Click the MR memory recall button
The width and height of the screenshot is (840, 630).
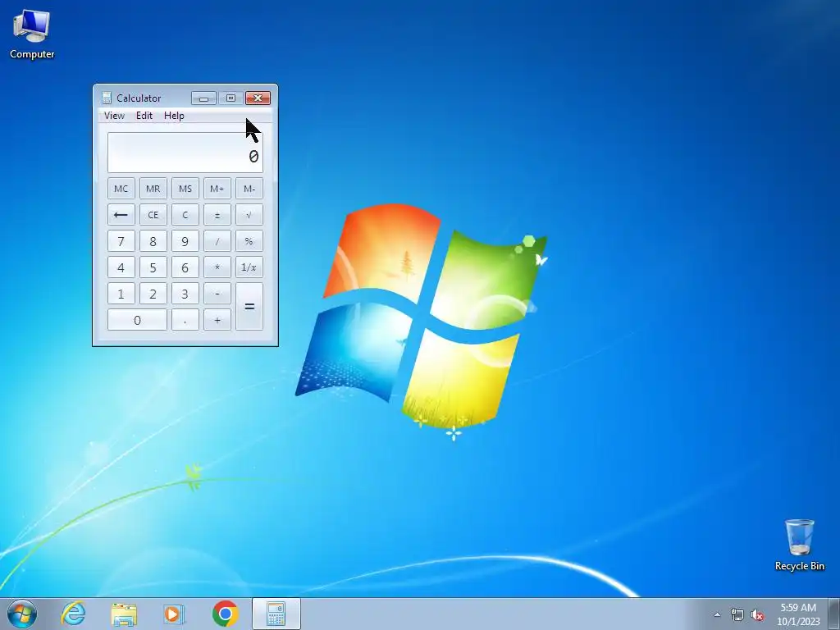[x=153, y=189]
